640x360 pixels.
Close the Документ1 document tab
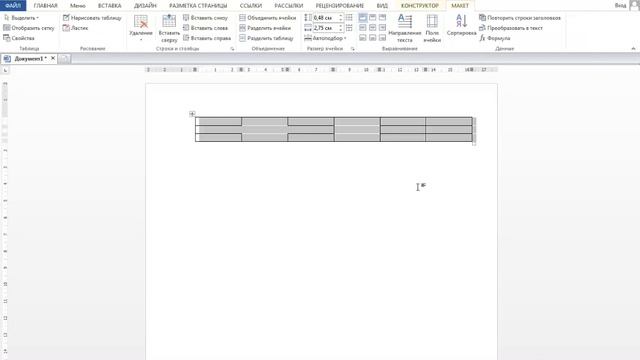[x=53, y=58]
